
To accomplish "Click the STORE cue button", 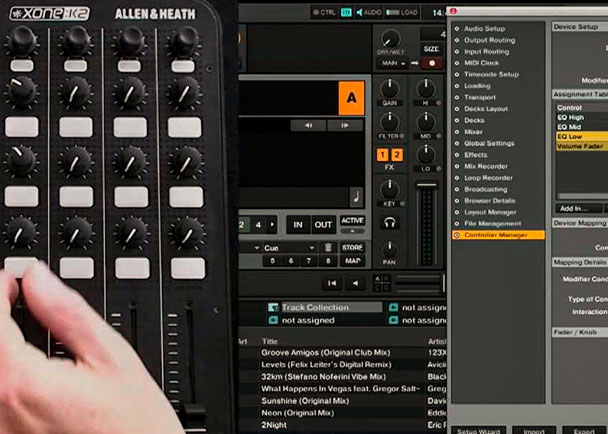I will (x=352, y=247).
